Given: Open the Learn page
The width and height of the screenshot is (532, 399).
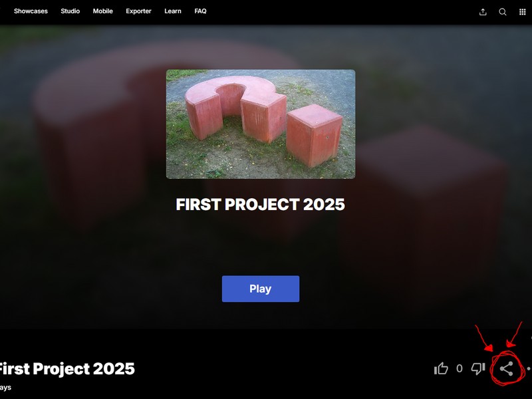Looking at the screenshot, I should [x=173, y=11].
